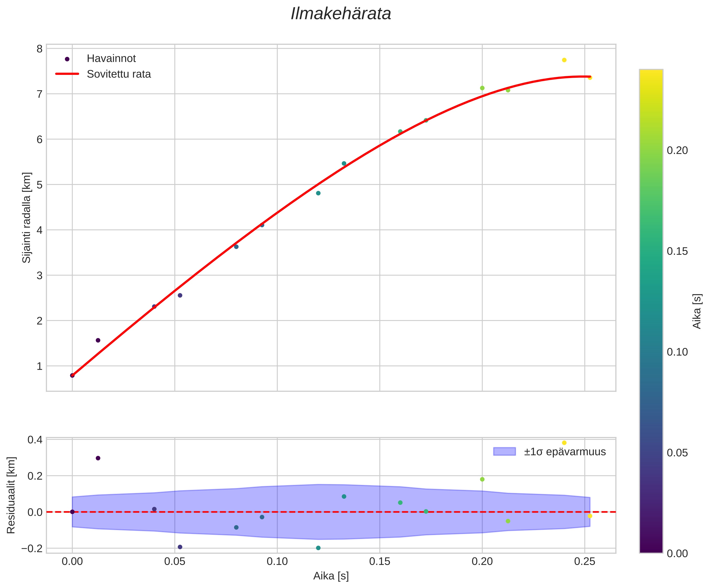Click the Residuaalit [km] axis label
Viewport: 709px width, 588px height.
pos(11,495)
